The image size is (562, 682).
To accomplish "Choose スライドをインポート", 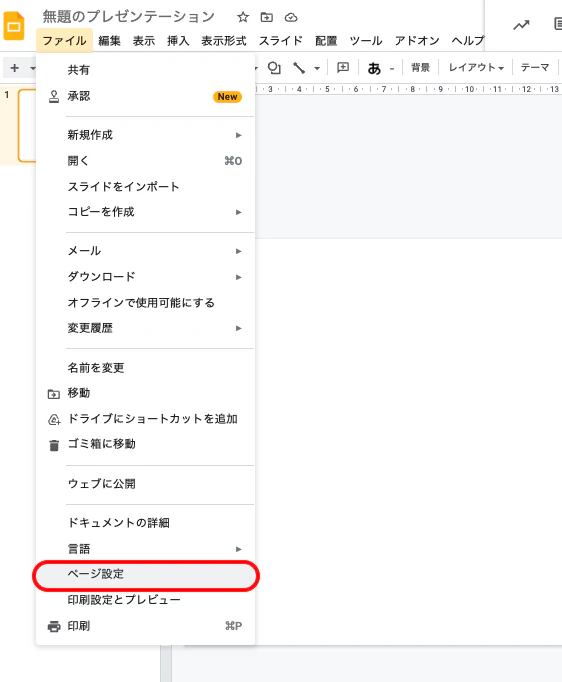I will click(145, 187).
